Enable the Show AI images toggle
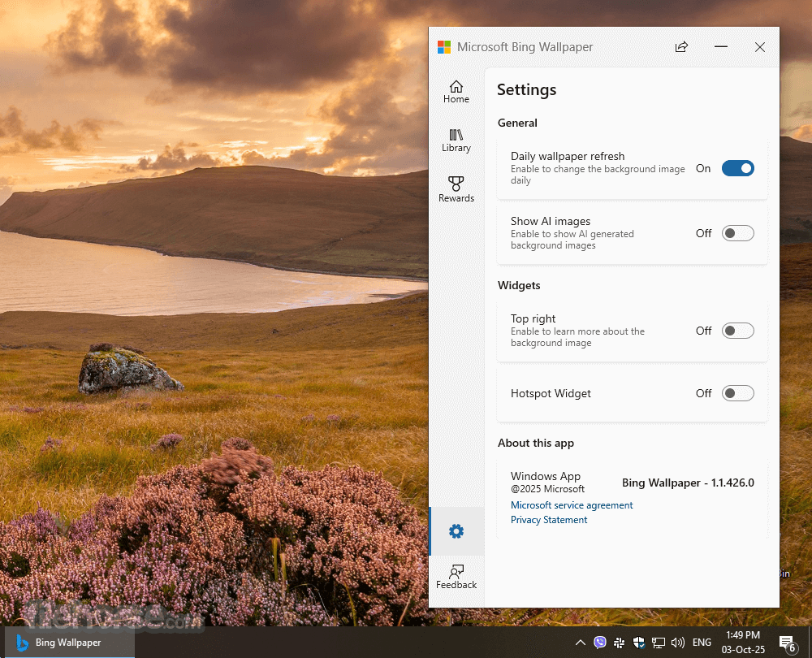The image size is (812, 658). point(737,233)
